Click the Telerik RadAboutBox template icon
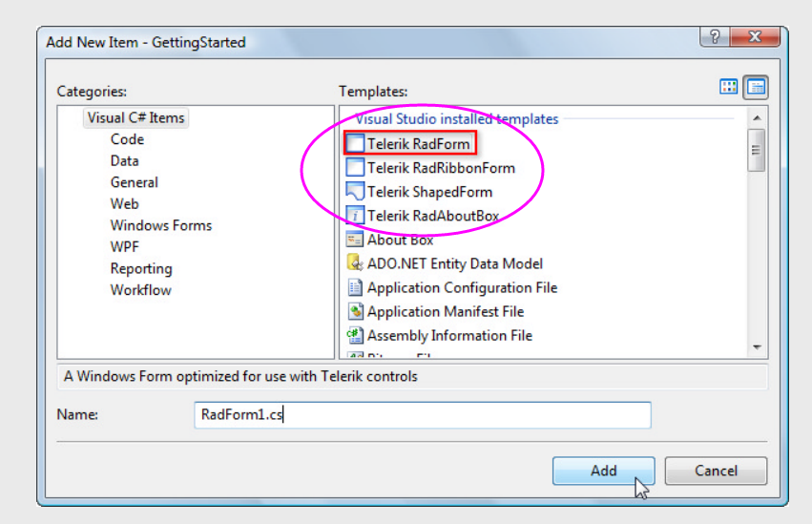This screenshot has height=524, width=812. 355,215
